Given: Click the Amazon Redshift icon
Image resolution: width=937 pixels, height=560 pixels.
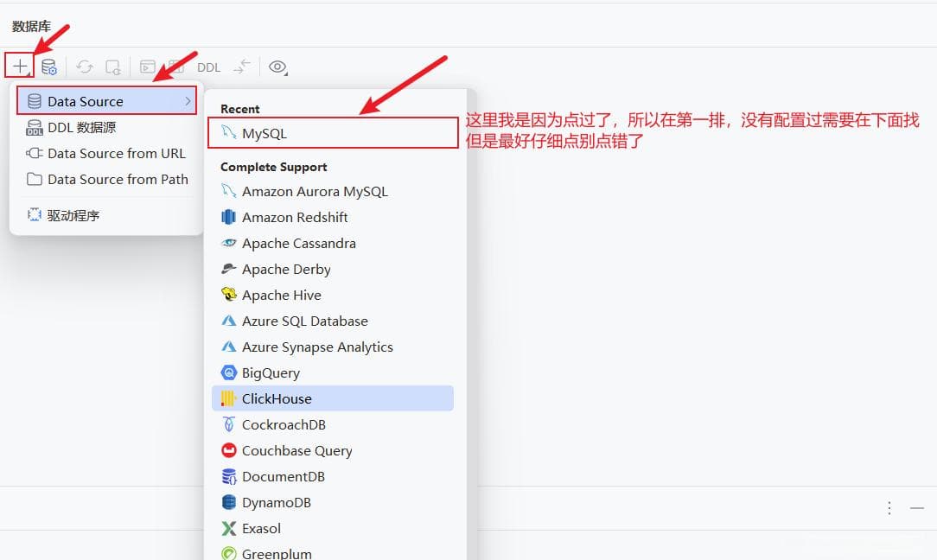Looking at the screenshot, I should point(228,217).
